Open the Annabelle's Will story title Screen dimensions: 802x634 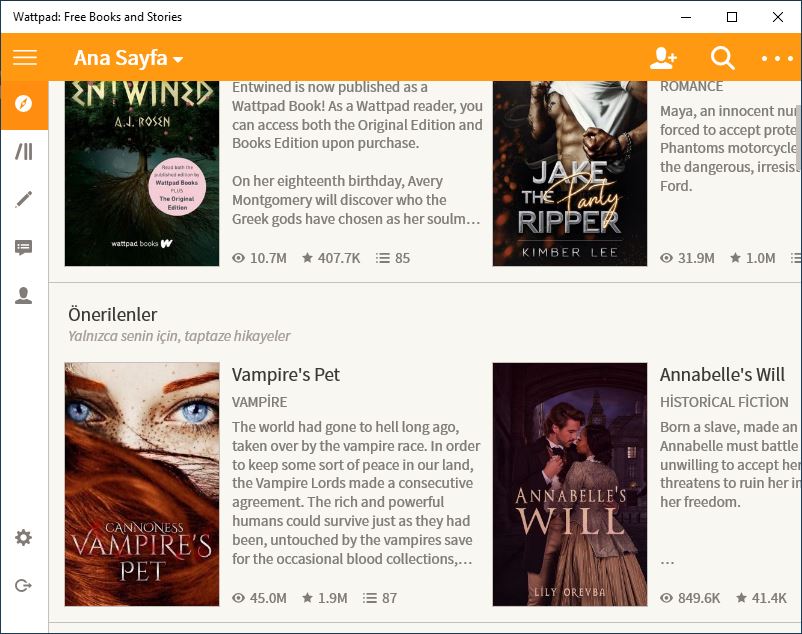[722, 375]
